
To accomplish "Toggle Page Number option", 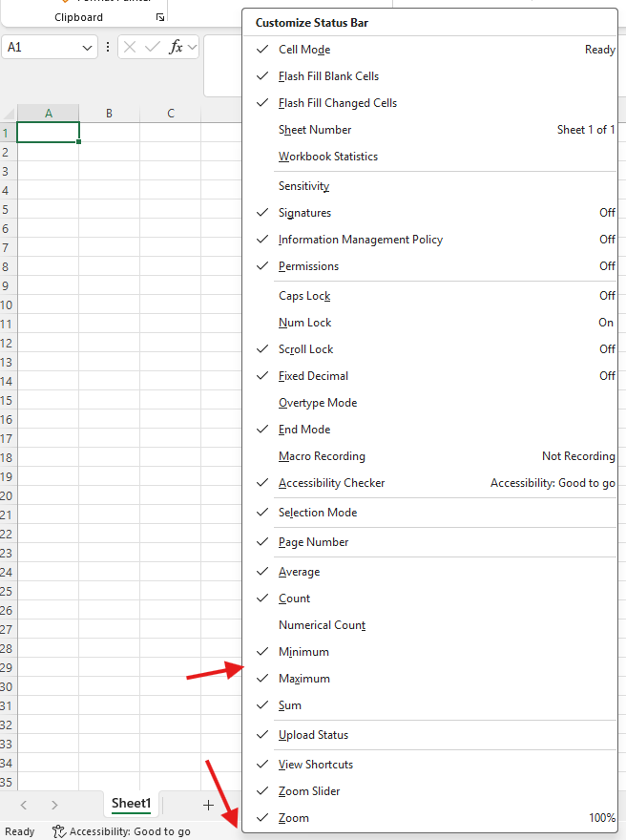I will (x=429, y=542).
